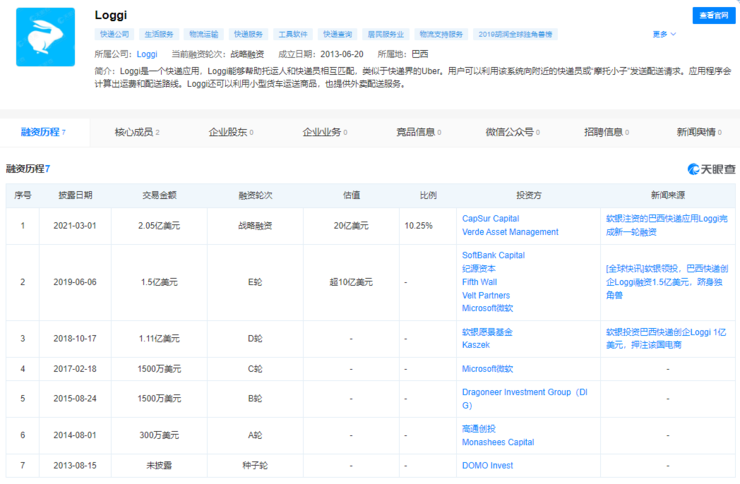Click the 新闻来源 column header
This screenshot has width=740, height=484.
coord(668,195)
